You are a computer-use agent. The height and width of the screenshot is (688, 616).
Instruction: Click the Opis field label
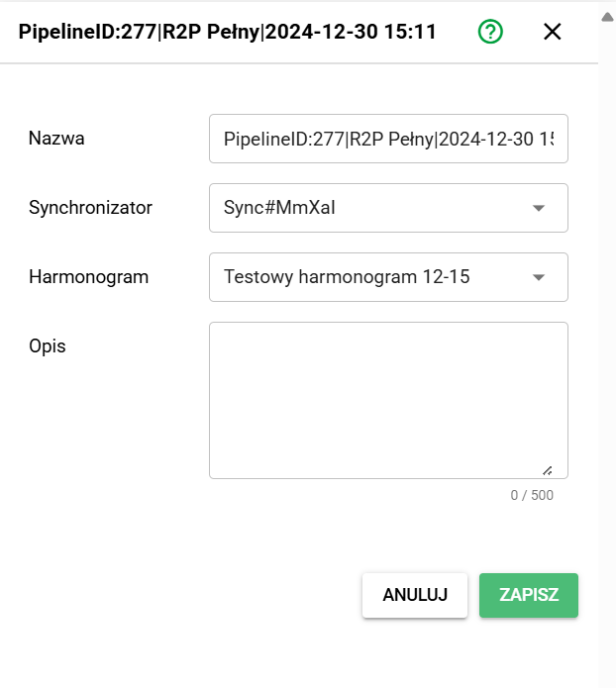(x=48, y=346)
